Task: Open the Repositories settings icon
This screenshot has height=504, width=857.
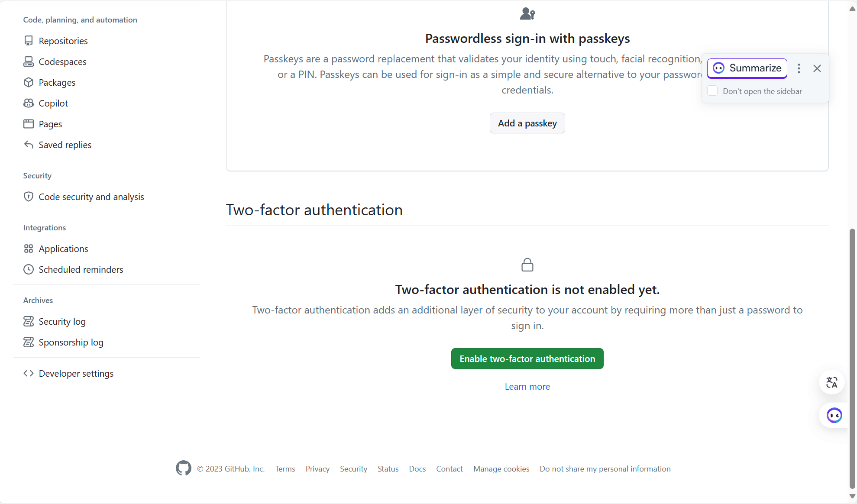Action: (29, 41)
